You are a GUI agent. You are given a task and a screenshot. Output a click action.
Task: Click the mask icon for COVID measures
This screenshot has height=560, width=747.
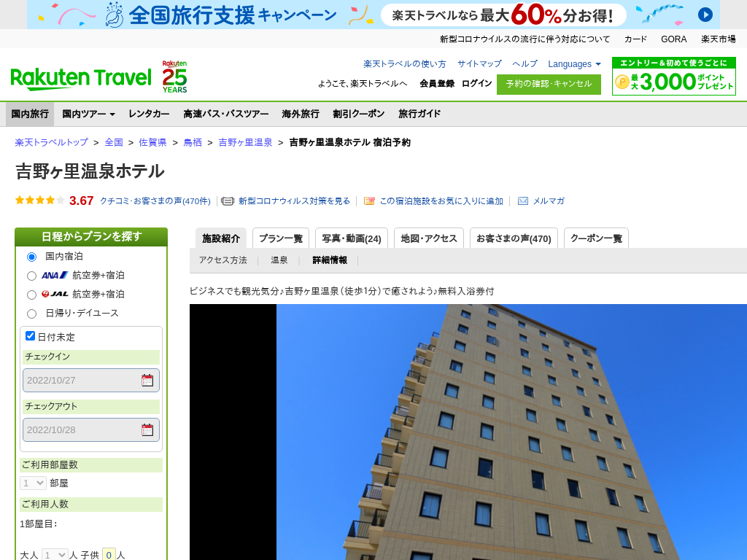point(228,201)
